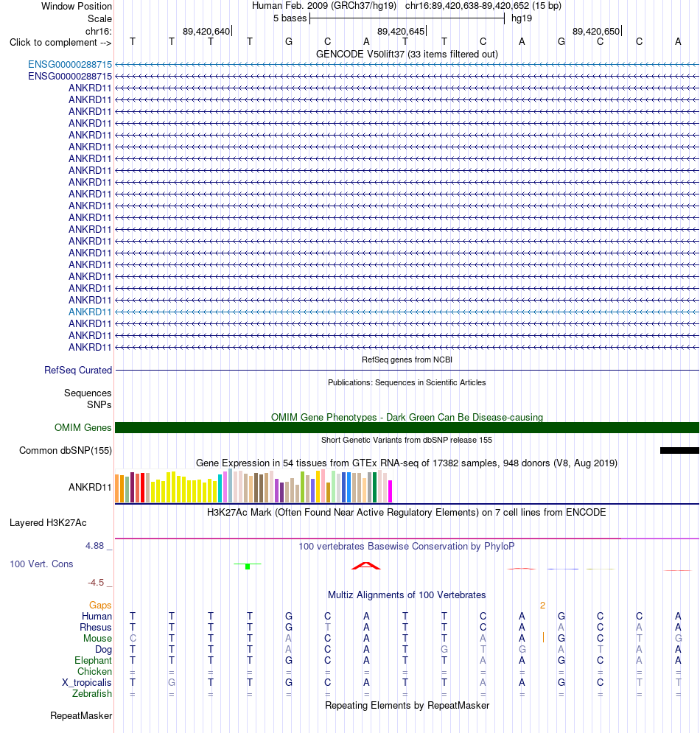Click the GTEx tissue expression bar chart

coord(253,486)
